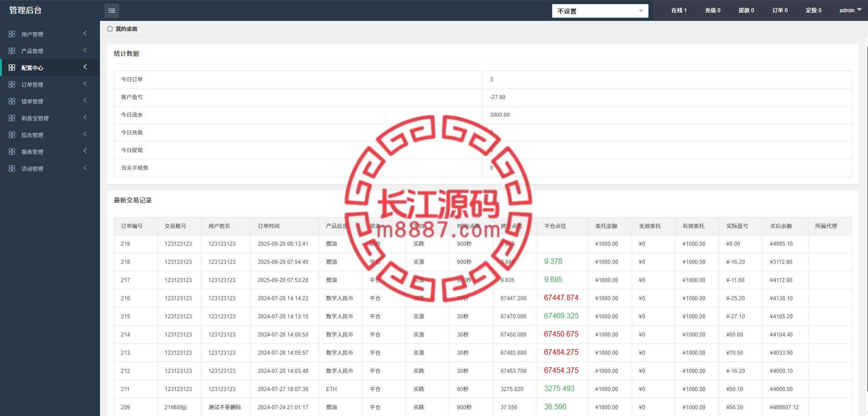The image size is (868, 416).
Task: Click the 在线 1 header indicator
Action: 679,10
